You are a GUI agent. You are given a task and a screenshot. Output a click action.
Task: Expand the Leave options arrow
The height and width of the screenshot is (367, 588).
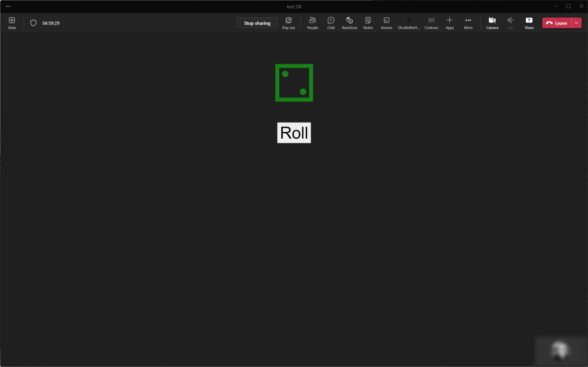pyautogui.click(x=576, y=23)
